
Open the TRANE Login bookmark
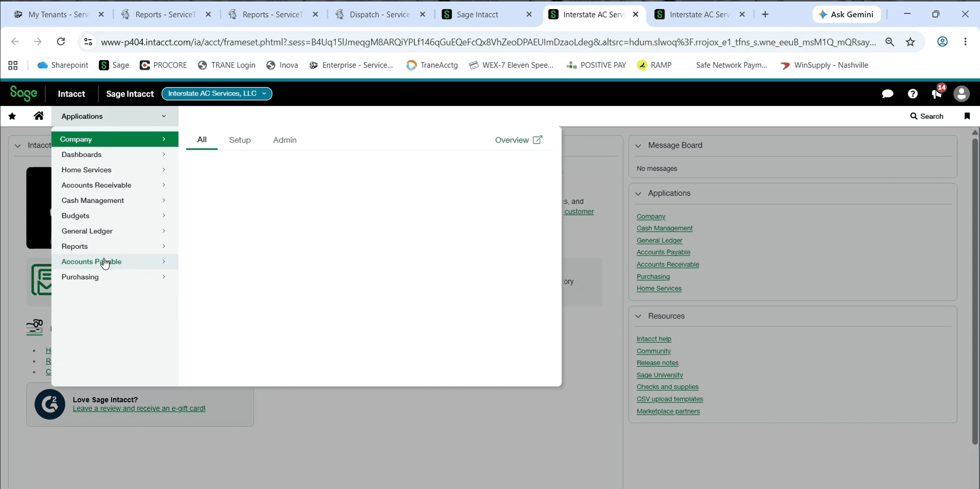pyautogui.click(x=227, y=65)
